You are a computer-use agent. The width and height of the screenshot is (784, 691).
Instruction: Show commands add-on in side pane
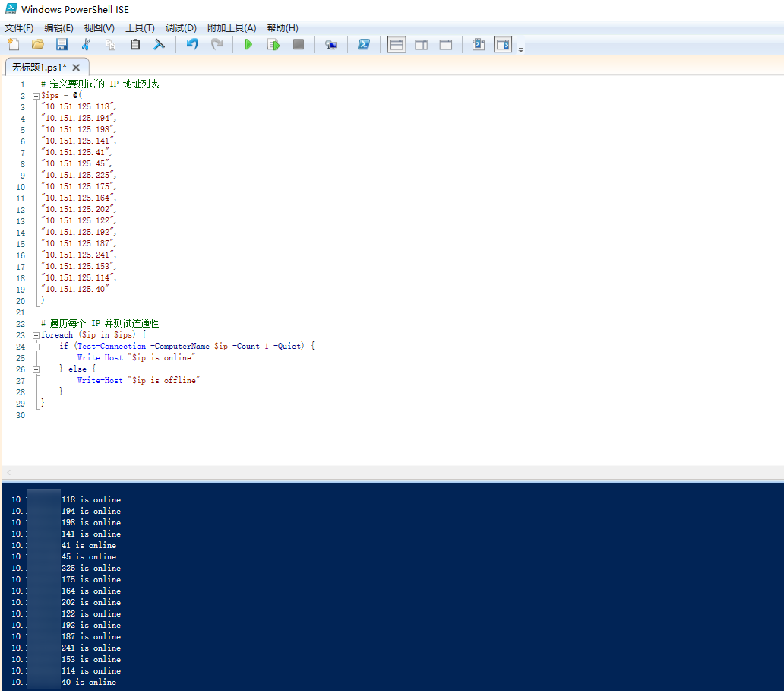click(503, 45)
